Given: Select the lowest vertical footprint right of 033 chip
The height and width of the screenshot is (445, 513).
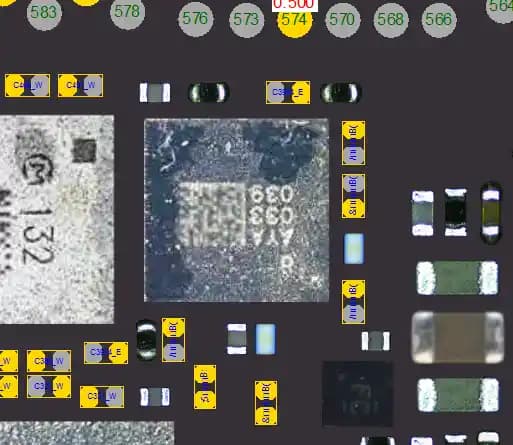Looking at the screenshot, I should [353, 302].
